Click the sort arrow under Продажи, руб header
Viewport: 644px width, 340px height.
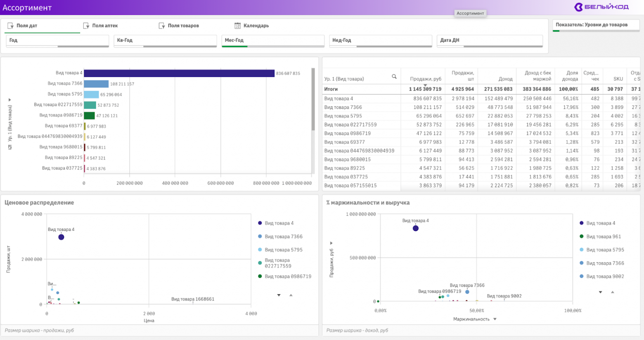[x=425, y=85]
